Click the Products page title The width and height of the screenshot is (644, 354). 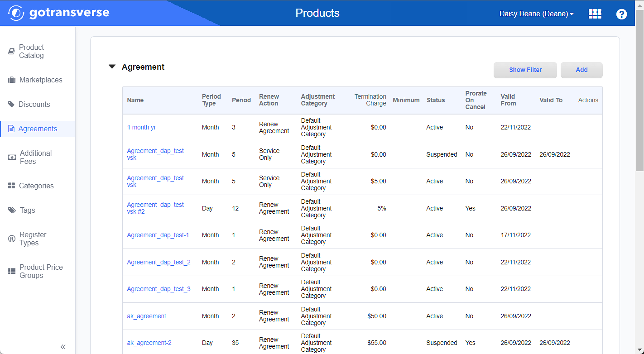pyautogui.click(x=317, y=13)
